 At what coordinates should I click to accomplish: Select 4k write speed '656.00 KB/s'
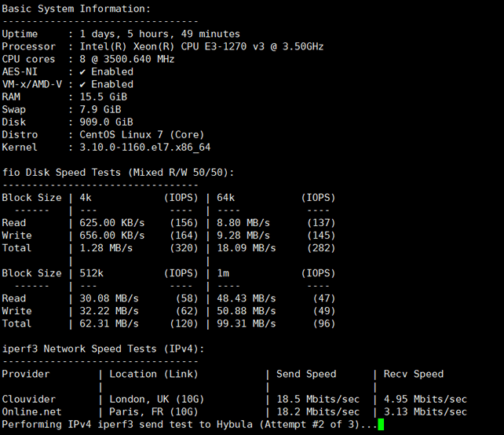tap(112, 236)
